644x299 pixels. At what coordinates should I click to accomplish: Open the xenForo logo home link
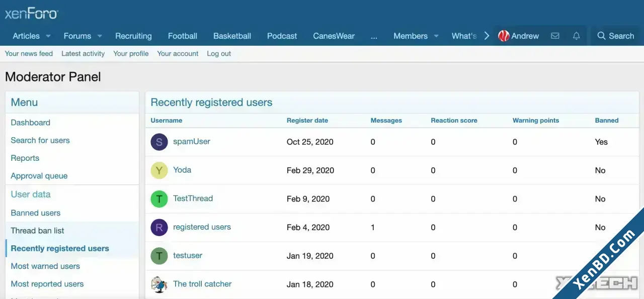pyautogui.click(x=31, y=13)
